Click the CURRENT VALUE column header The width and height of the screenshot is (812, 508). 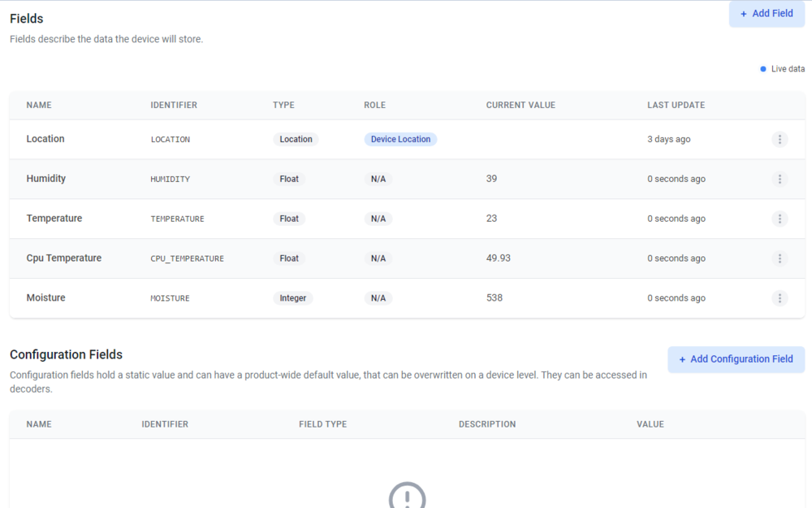(520, 105)
